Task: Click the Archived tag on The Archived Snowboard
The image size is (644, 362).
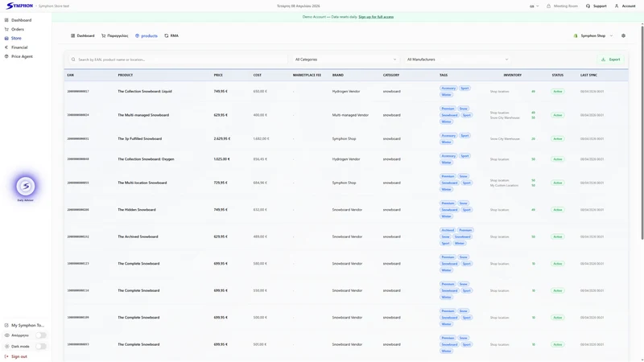Action: click(x=448, y=230)
